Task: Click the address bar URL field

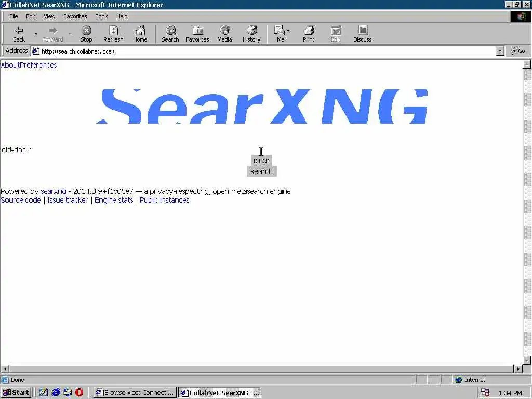Action: pos(263,51)
